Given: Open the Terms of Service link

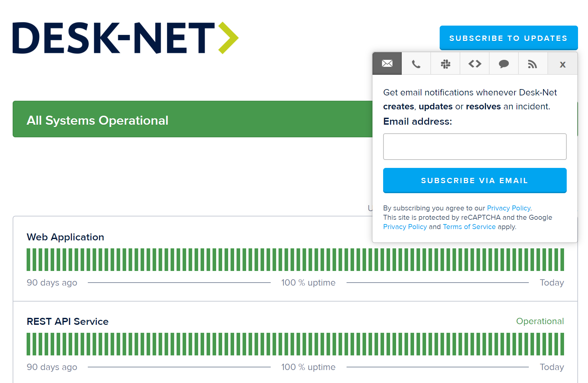Looking at the screenshot, I should click(x=469, y=227).
